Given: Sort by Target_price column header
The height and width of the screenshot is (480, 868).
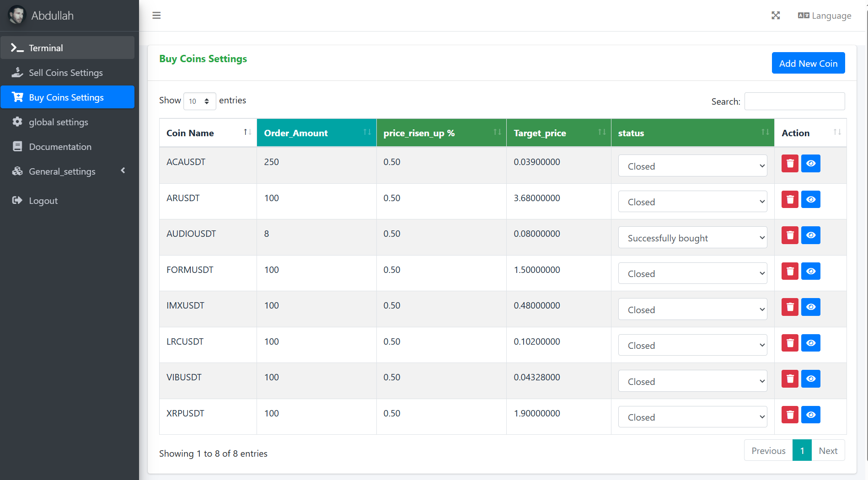Looking at the screenshot, I should click(x=558, y=133).
